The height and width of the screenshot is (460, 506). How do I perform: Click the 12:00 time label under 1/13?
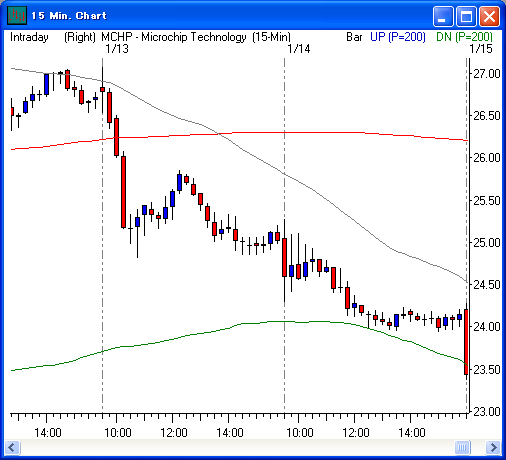point(174,433)
